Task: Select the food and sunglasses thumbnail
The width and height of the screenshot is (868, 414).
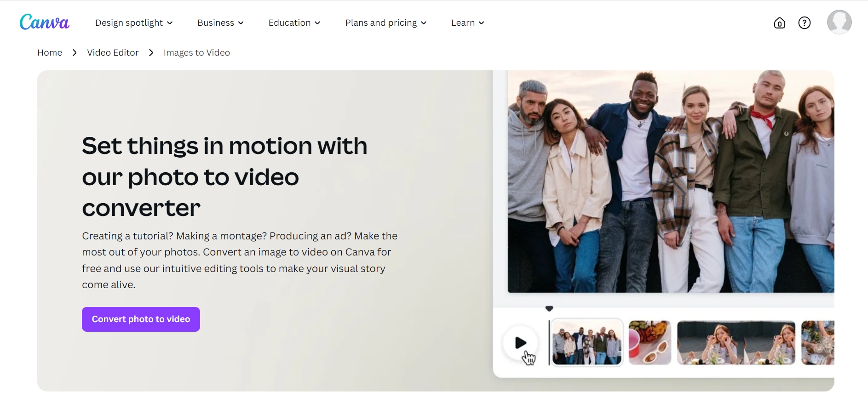Action: coord(650,343)
